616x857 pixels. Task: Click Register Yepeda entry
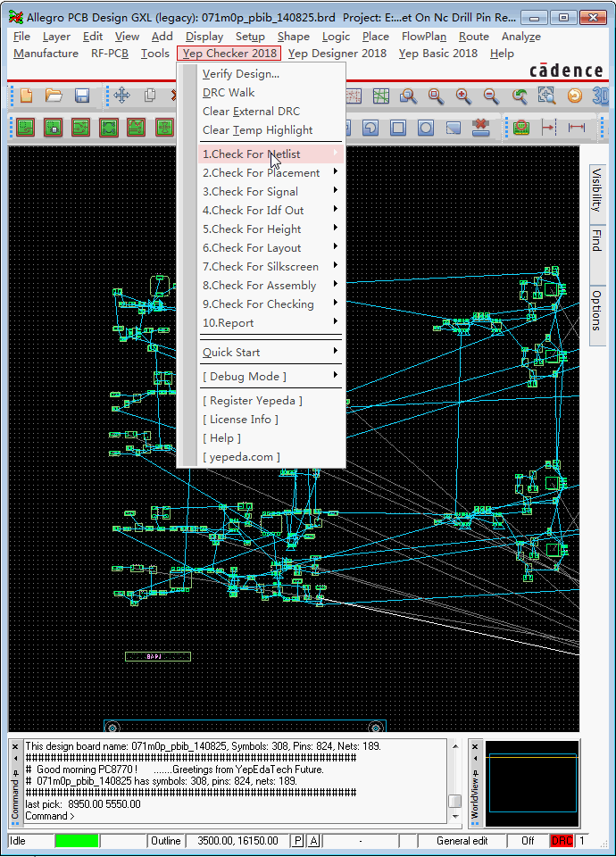tap(271, 401)
